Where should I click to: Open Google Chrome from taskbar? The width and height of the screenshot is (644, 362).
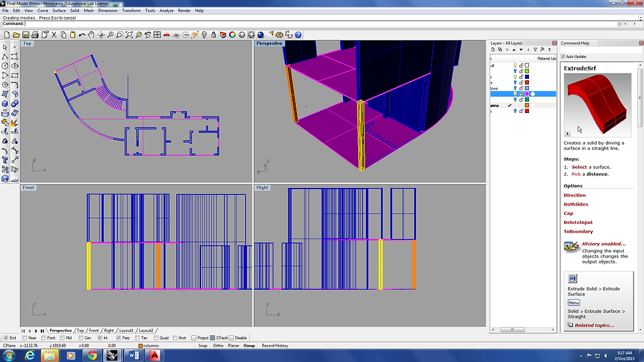click(92, 355)
